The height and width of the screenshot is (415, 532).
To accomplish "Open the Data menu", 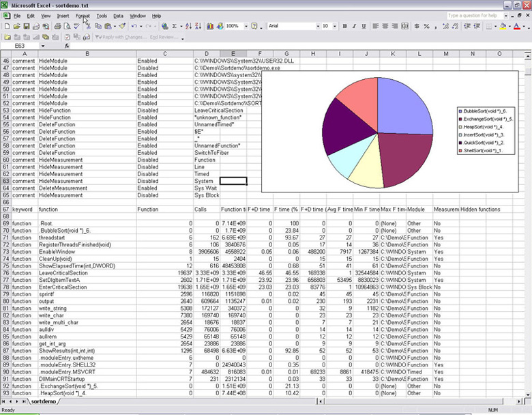I will [x=119, y=15].
